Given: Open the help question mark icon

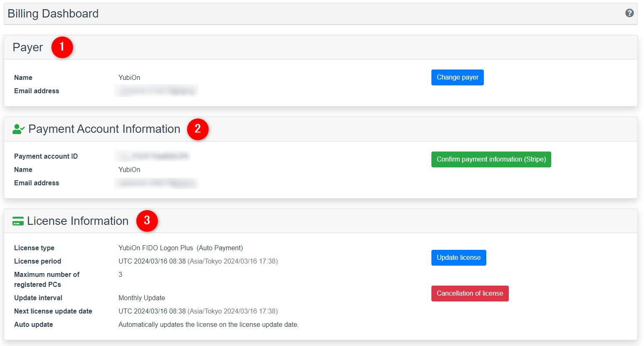Looking at the screenshot, I should click(629, 13).
